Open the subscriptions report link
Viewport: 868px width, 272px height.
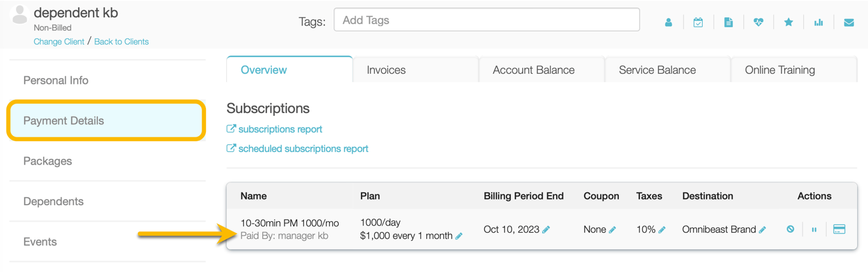275,129
